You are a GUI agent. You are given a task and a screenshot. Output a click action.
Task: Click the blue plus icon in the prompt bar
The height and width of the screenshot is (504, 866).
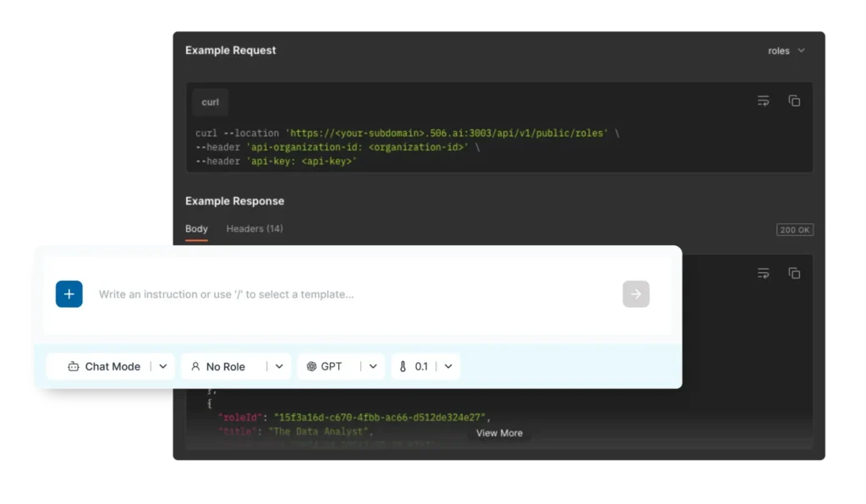69,293
